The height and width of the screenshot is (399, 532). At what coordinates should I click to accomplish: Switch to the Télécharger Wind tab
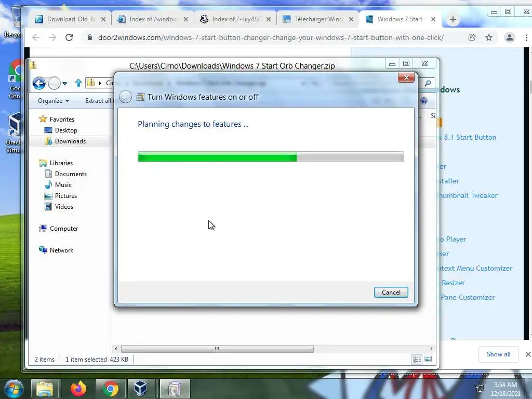[318, 19]
